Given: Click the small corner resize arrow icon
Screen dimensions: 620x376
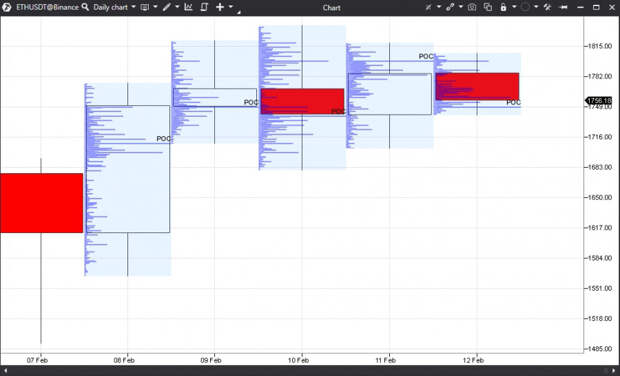Looking at the screenshot, I should 239,12.
